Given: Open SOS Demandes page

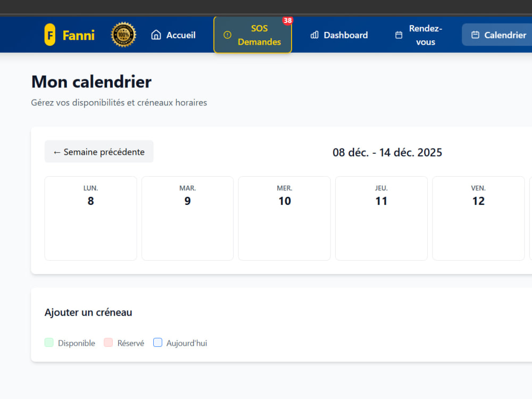Looking at the screenshot, I should click(252, 35).
